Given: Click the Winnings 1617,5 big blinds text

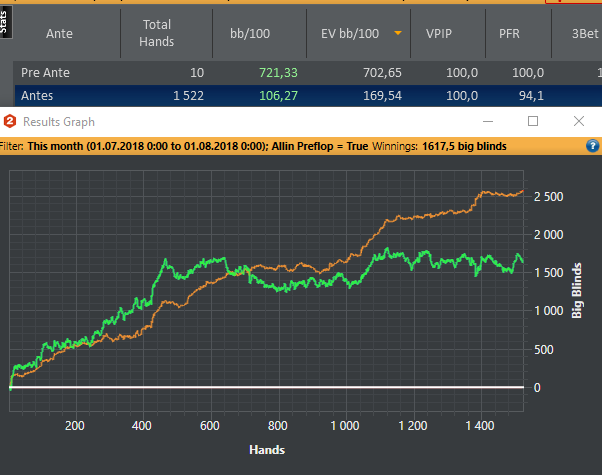Looking at the screenshot, I should coord(439,146).
